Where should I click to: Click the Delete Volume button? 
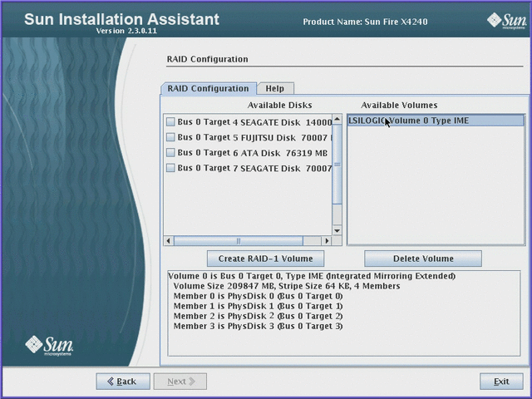tap(423, 259)
